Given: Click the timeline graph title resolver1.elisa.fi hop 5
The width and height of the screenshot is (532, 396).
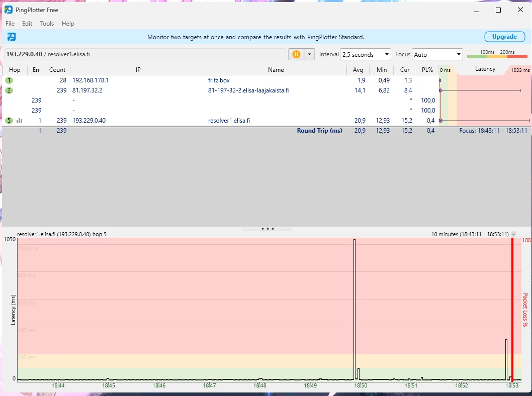Looking at the screenshot, I should coord(62,234).
